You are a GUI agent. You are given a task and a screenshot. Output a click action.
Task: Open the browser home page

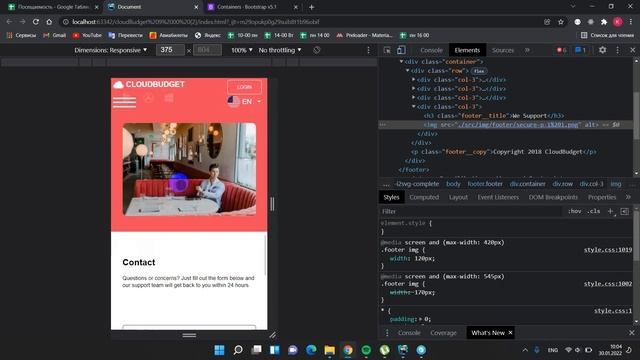coord(49,22)
